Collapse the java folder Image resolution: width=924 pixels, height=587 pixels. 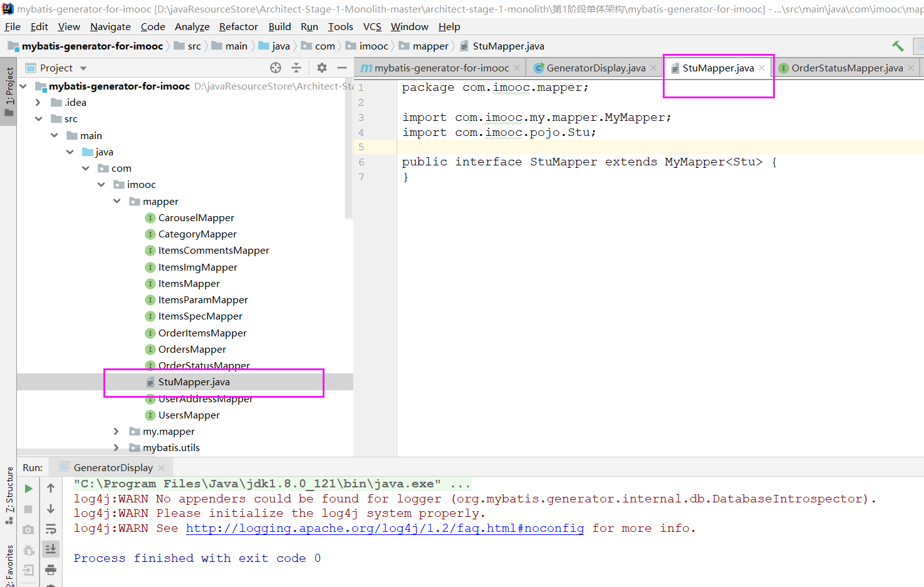coord(70,152)
